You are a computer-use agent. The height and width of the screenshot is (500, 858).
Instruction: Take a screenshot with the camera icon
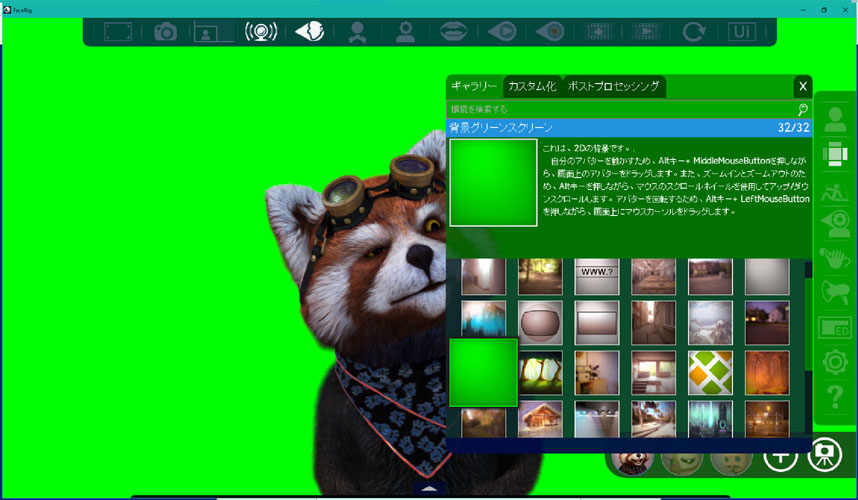(165, 32)
